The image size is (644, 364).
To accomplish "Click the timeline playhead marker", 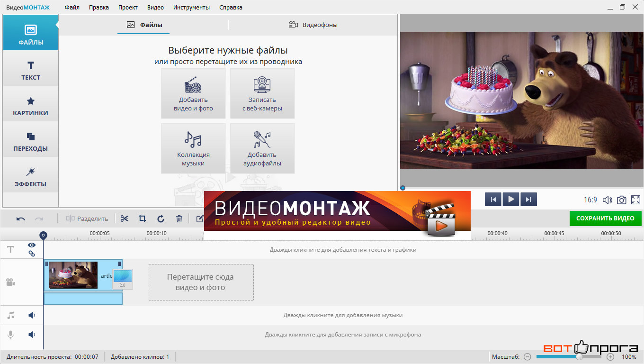I will 43,235.
